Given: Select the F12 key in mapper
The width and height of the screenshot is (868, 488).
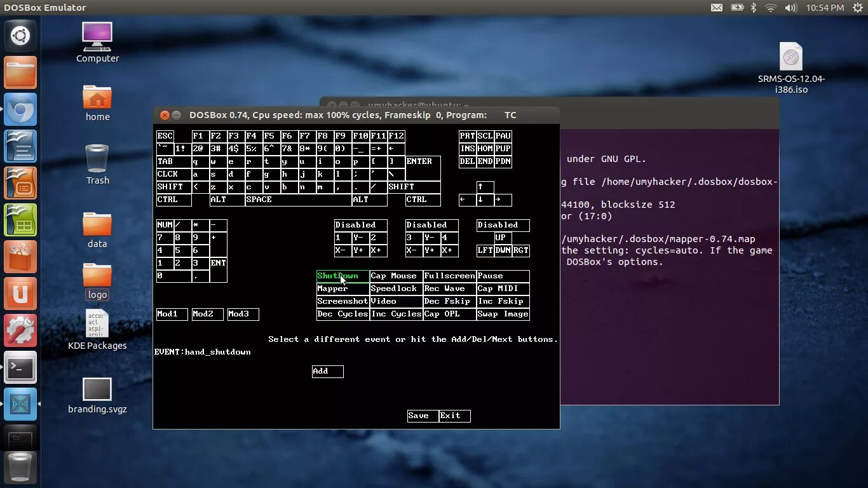Looking at the screenshot, I should point(396,136).
